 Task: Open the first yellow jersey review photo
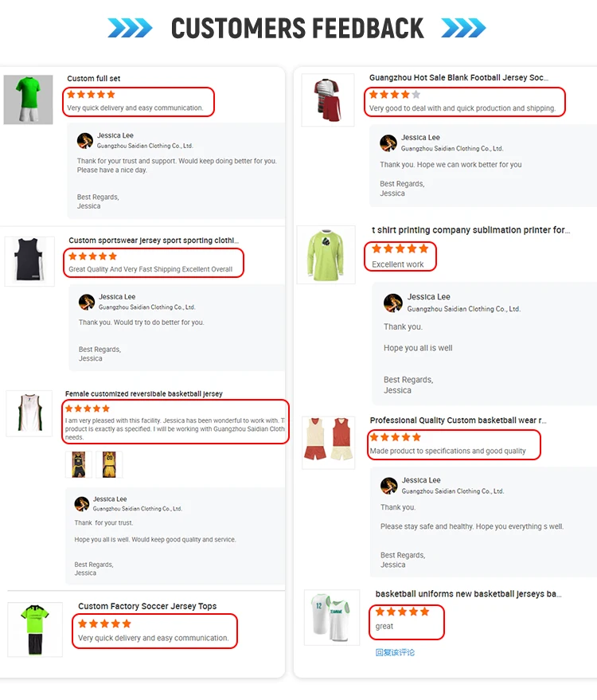coord(79,464)
